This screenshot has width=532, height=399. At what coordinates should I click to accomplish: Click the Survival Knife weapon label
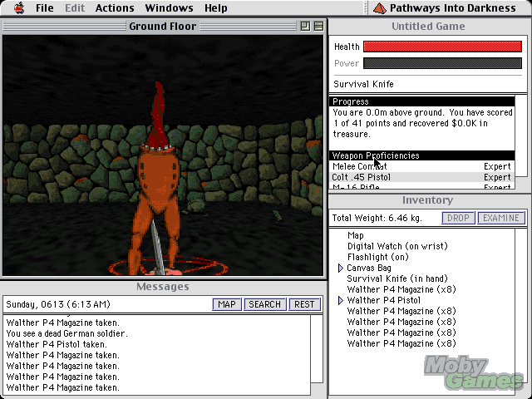[364, 84]
